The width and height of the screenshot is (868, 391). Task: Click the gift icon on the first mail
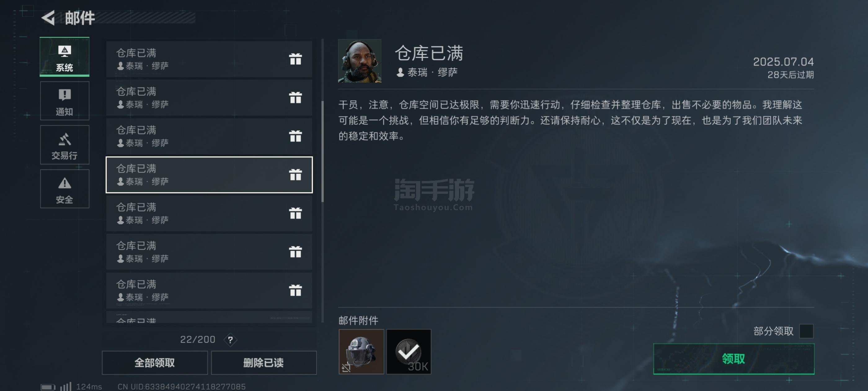(295, 59)
